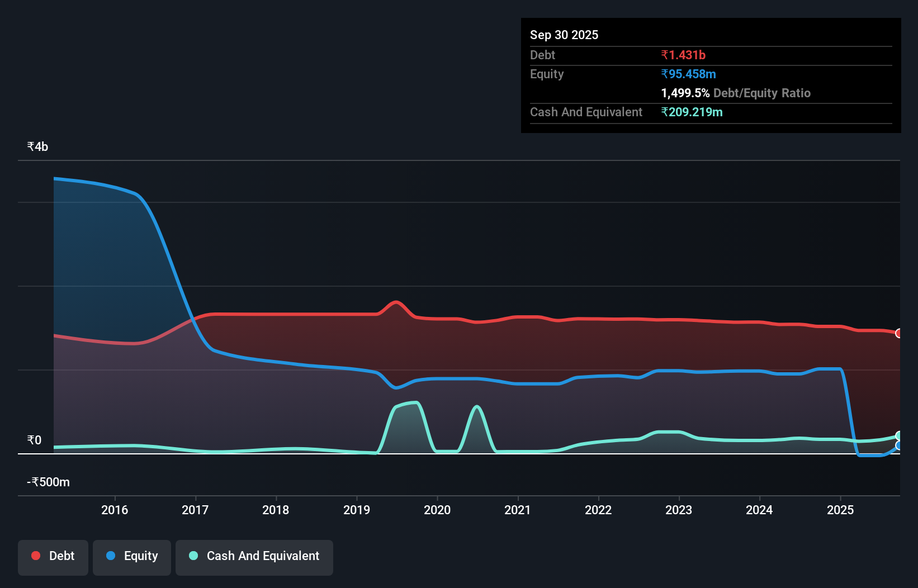Click the 2025 x-axis label
The image size is (918, 588).
tap(840, 510)
